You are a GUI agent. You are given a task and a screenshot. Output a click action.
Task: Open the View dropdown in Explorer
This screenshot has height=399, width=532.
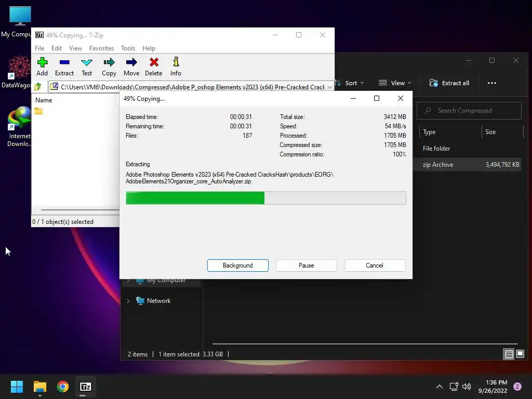pyautogui.click(x=395, y=83)
